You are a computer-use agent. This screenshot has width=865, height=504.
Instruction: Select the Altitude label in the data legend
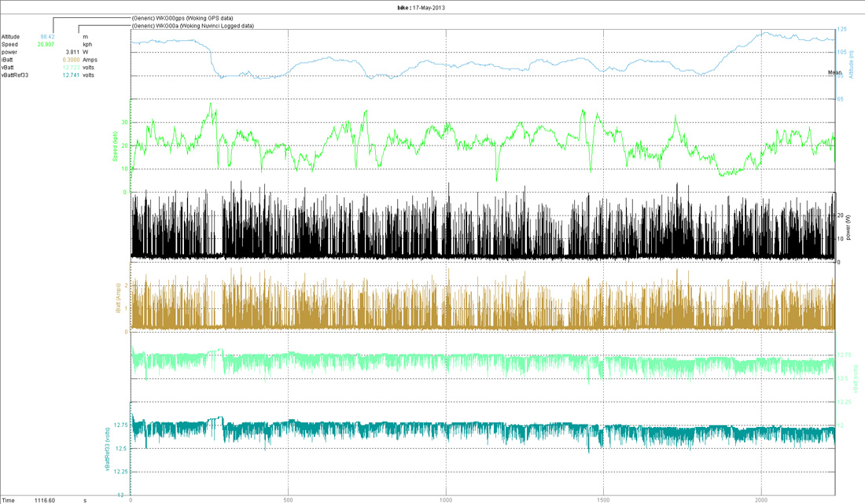tap(12, 35)
